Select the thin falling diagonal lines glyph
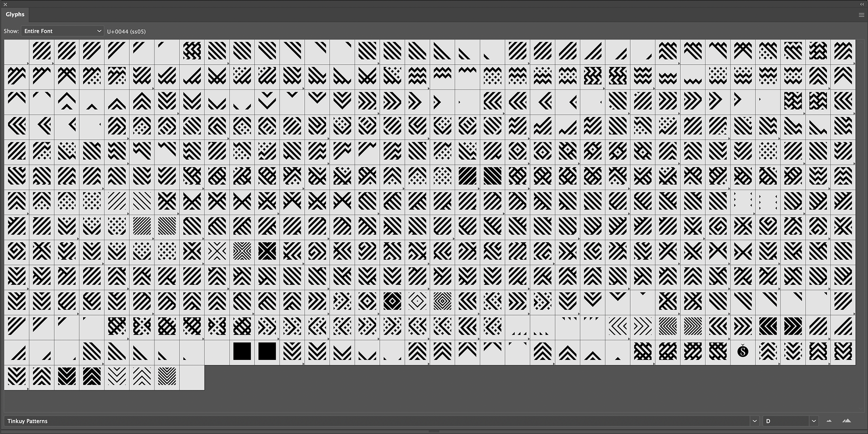Screen dimensions: 868x434 [142, 201]
